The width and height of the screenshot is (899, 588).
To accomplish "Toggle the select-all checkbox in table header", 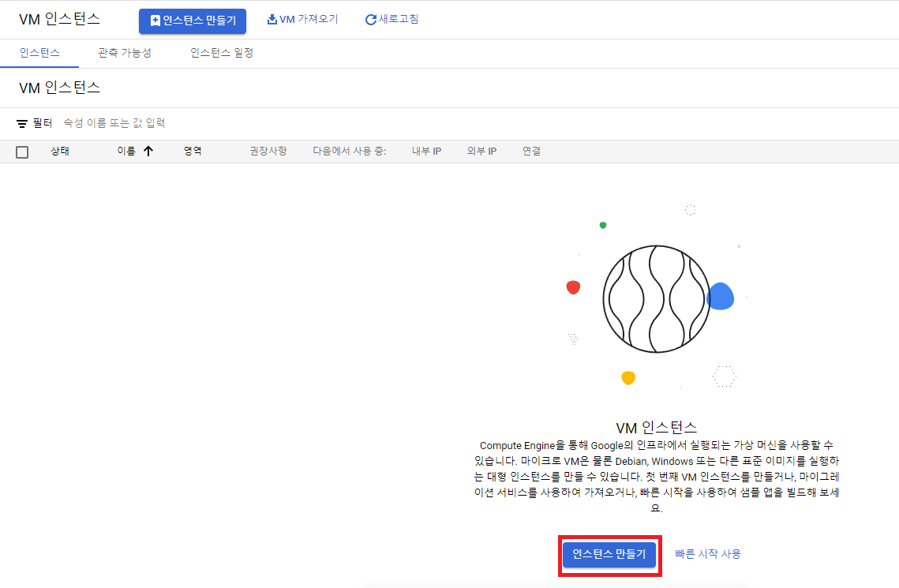I will [22, 152].
